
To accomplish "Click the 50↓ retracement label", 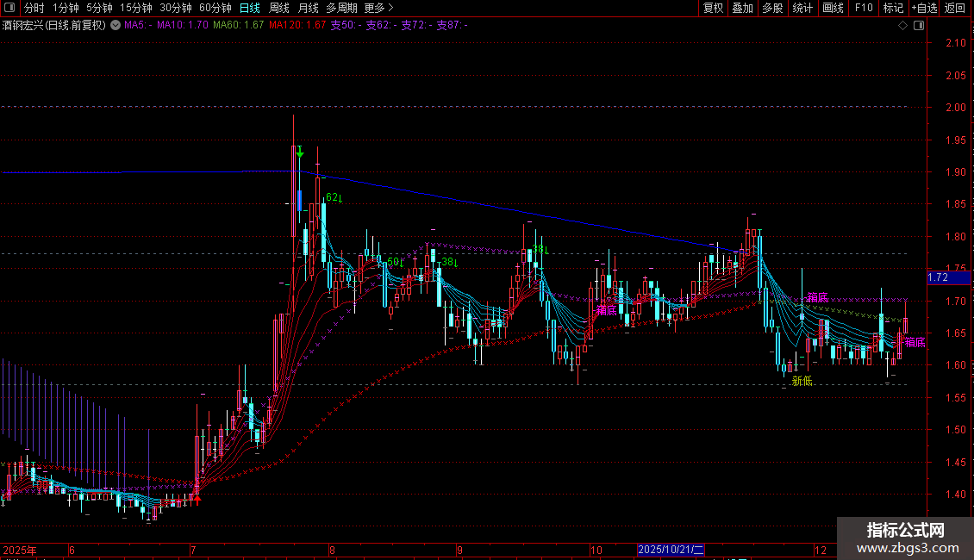I will coord(395,262).
